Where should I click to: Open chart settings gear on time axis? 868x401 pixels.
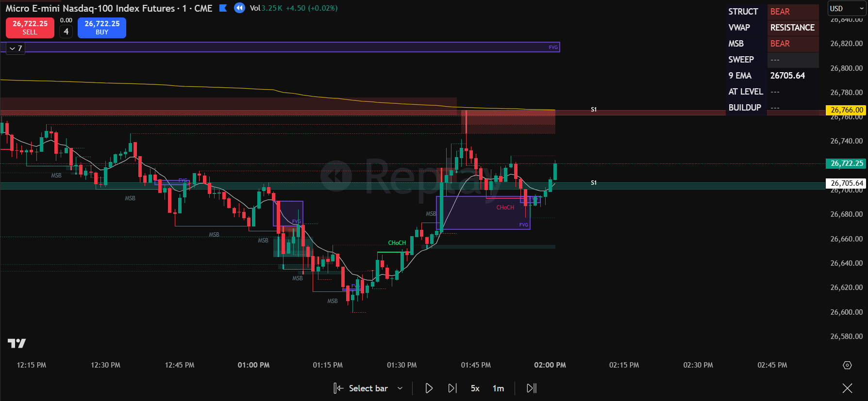[x=847, y=365]
